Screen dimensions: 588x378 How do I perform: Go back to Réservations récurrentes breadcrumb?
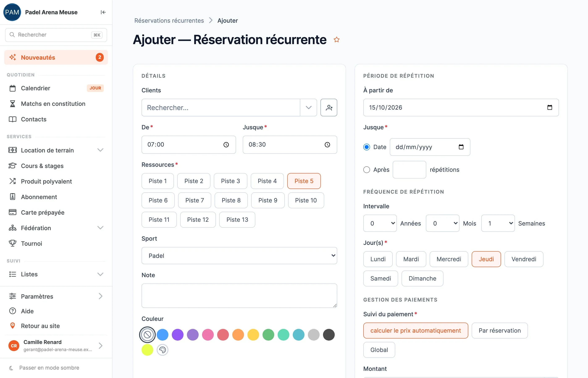pyautogui.click(x=169, y=20)
